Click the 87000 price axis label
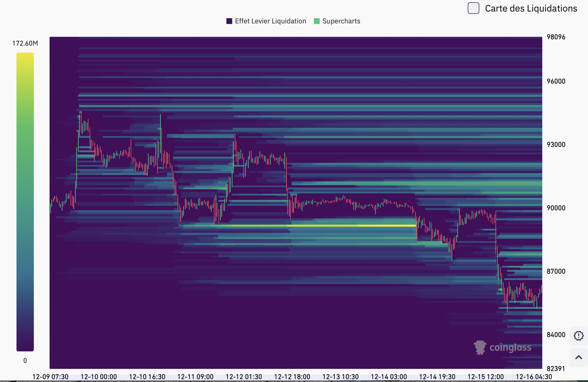 [x=556, y=271]
